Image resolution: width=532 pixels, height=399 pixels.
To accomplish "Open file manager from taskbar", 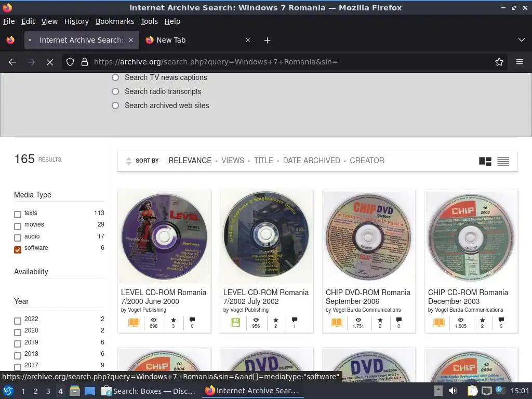I will point(75,391).
